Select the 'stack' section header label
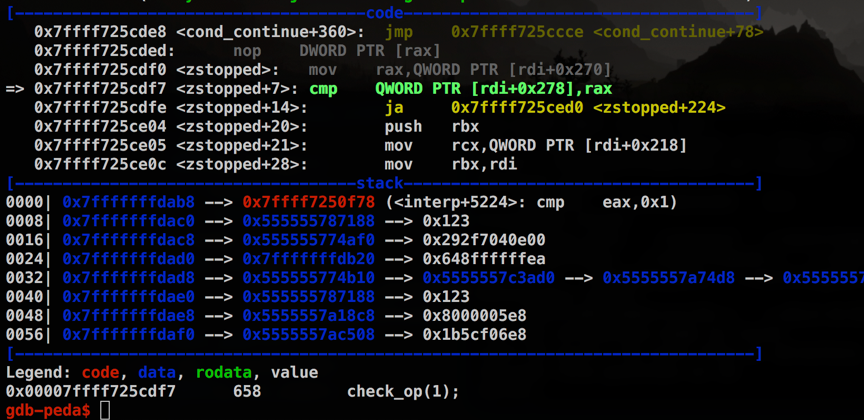The image size is (864, 420). coord(380,183)
